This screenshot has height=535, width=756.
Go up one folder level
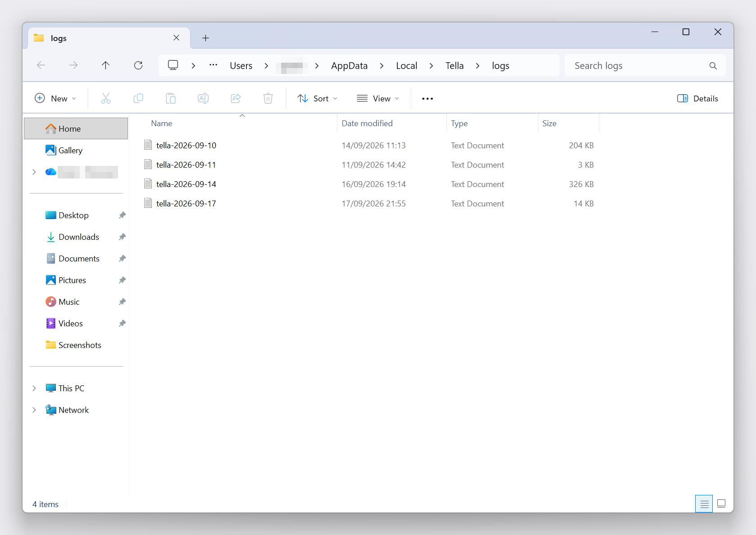[106, 65]
